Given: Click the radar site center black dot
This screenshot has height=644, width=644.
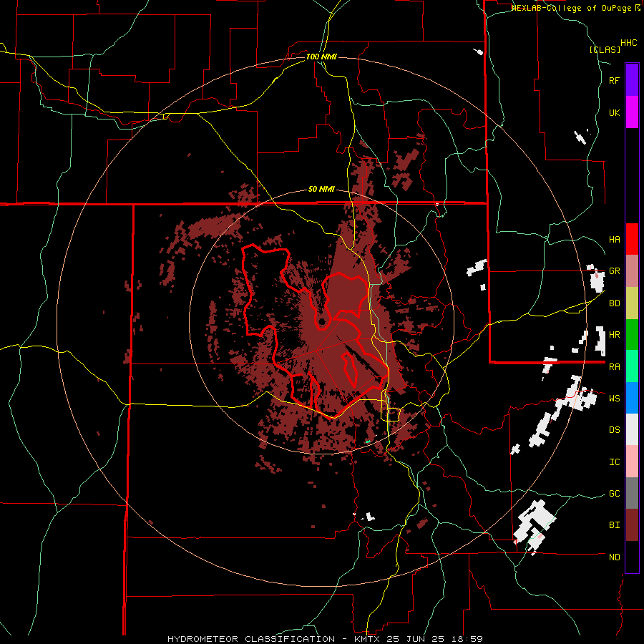Looking at the screenshot, I should click(x=322, y=321).
